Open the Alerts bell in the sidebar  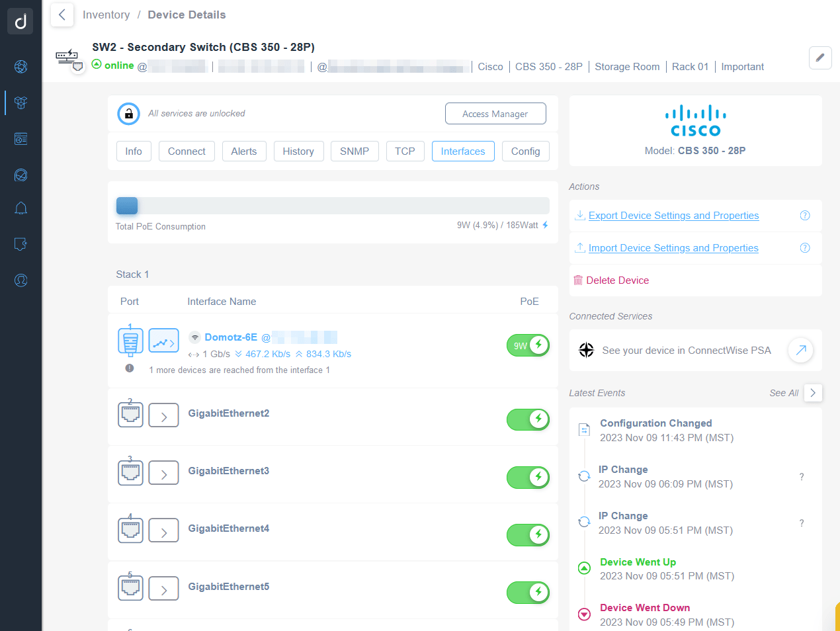click(21, 208)
